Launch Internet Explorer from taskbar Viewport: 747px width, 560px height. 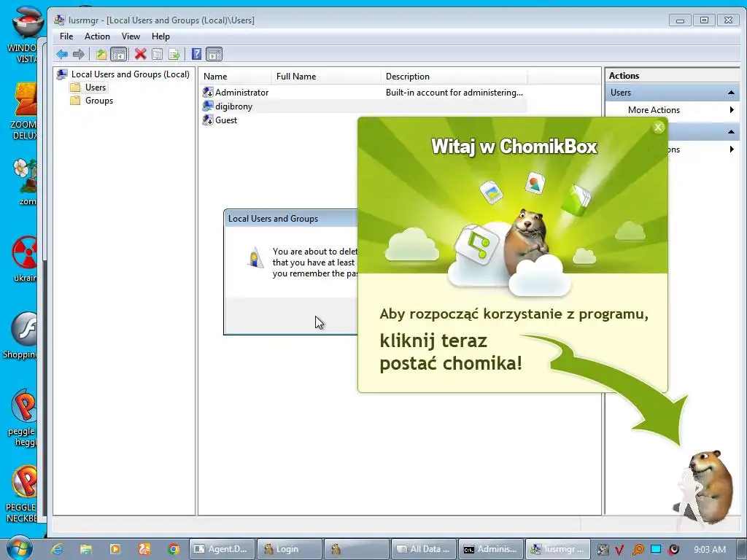(57, 549)
